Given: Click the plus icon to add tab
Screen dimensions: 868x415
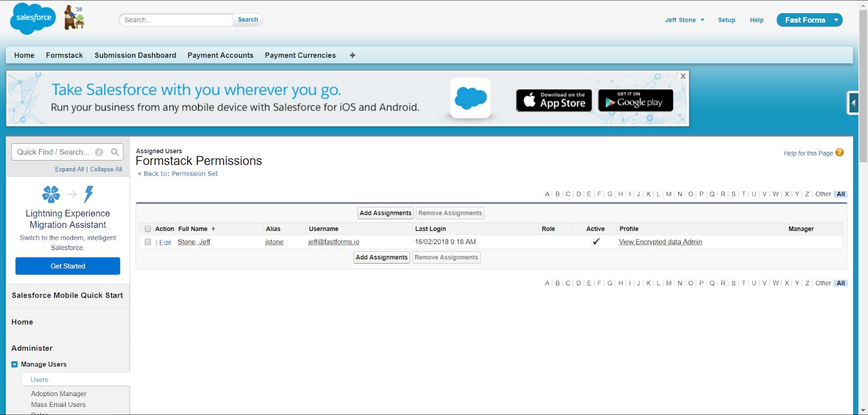Looking at the screenshot, I should click(353, 55).
